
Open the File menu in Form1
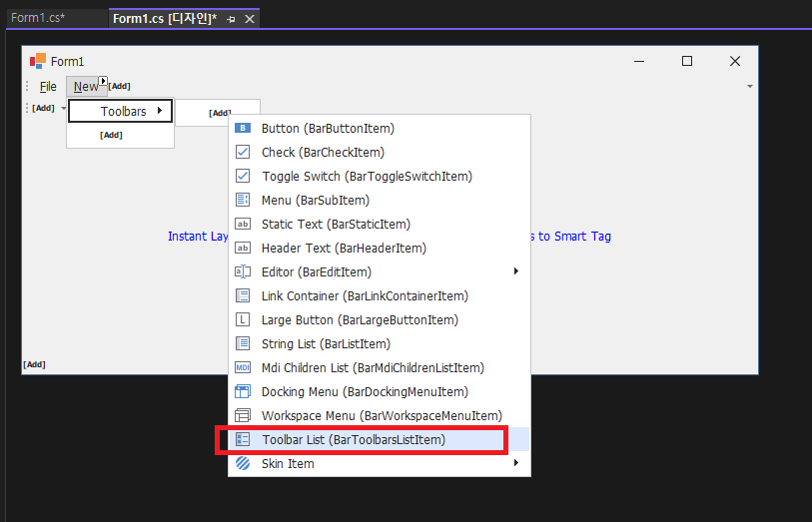(x=48, y=87)
